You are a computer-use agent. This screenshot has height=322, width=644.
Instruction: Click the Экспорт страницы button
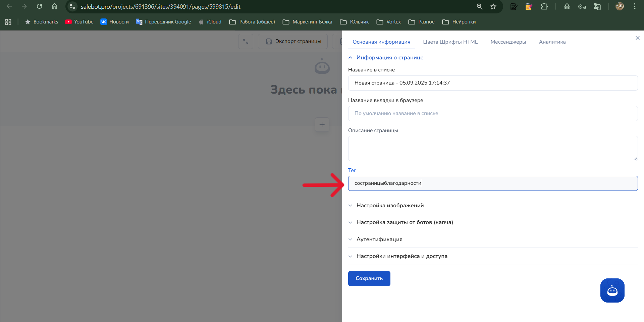pos(292,41)
